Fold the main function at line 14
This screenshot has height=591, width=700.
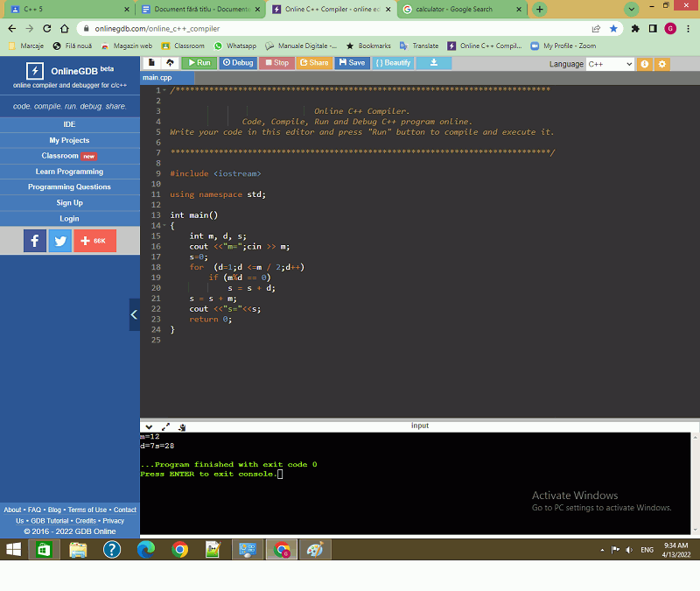[162, 226]
